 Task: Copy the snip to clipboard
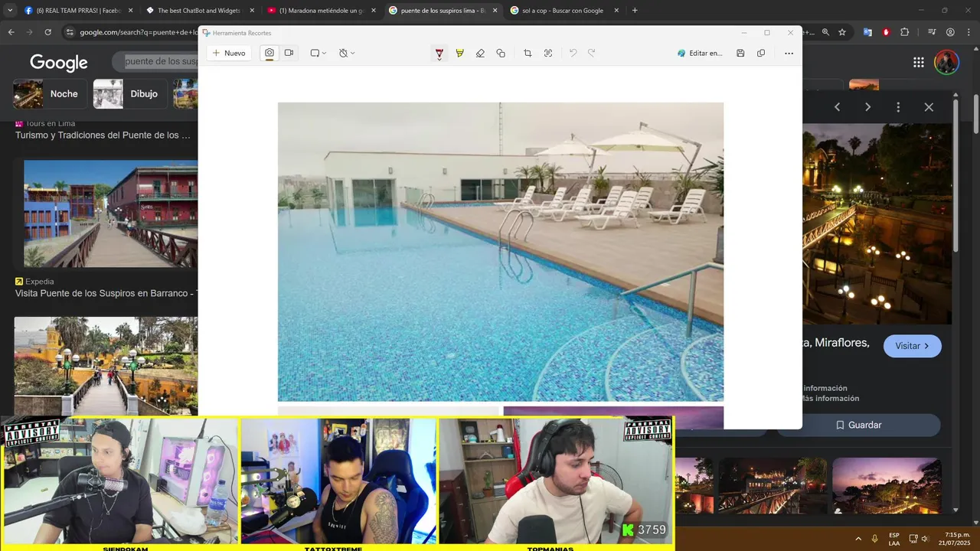[761, 53]
